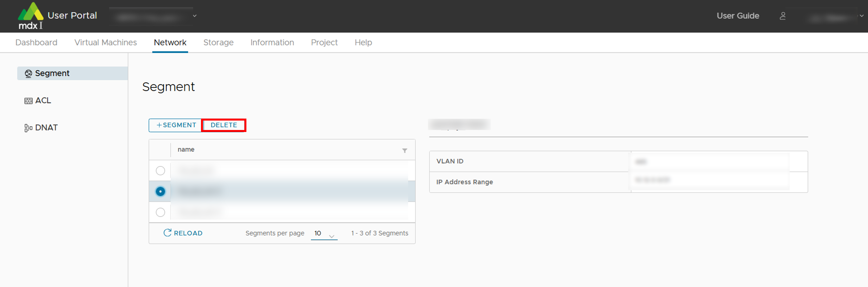The height and width of the screenshot is (287, 868).
Task: Click the user profile icon
Action: (x=782, y=16)
